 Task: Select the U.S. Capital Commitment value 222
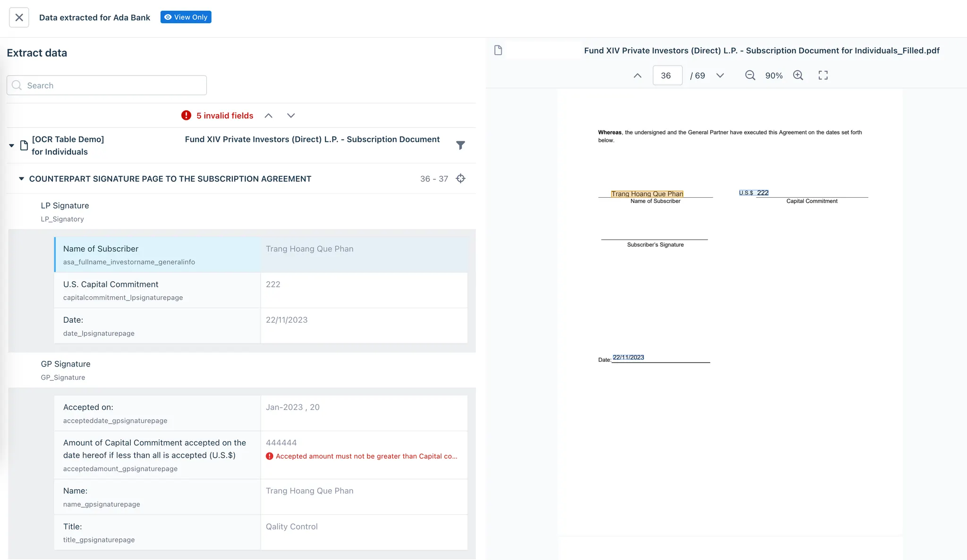point(273,284)
